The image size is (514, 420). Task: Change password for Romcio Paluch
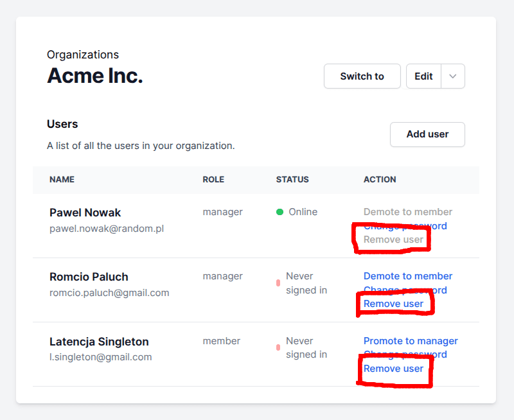click(405, 290)
